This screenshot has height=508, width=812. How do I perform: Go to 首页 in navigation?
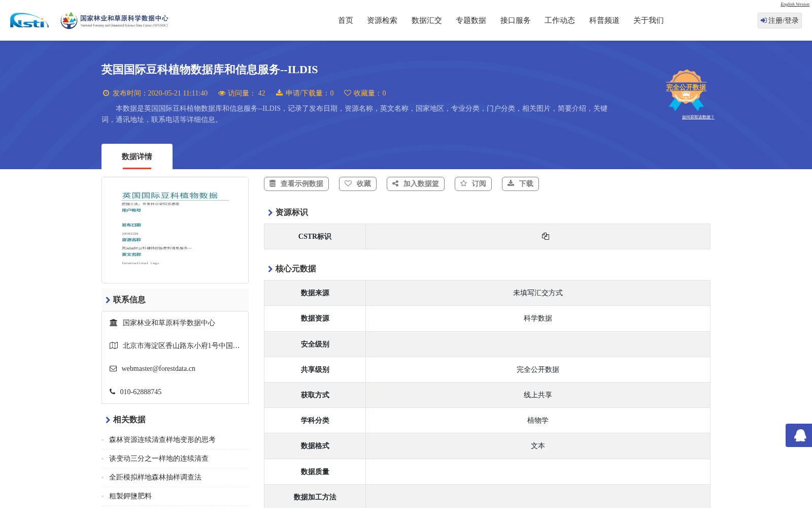click(x=346, y=20)
